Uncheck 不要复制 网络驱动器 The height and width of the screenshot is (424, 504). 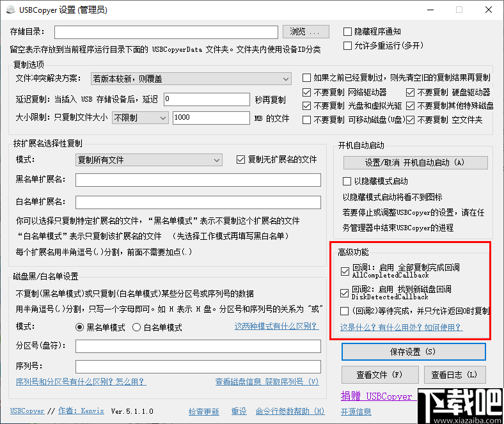(306, 93)
